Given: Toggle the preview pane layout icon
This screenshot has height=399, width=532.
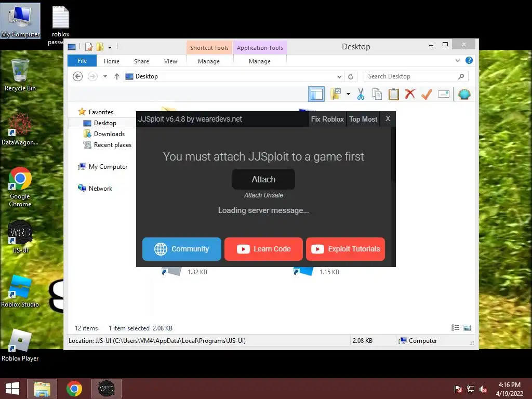Looking at the screenshot, I should click(x=316, y=95).
